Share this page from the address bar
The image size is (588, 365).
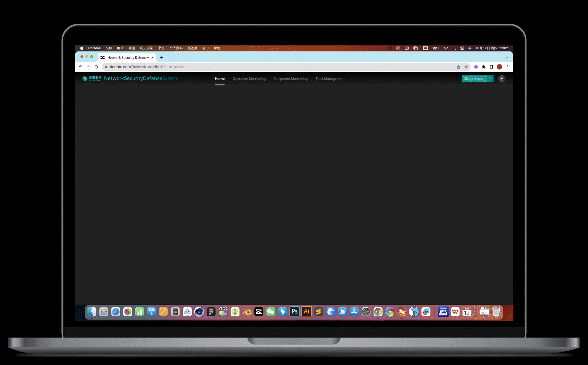(x=458, y=67)
